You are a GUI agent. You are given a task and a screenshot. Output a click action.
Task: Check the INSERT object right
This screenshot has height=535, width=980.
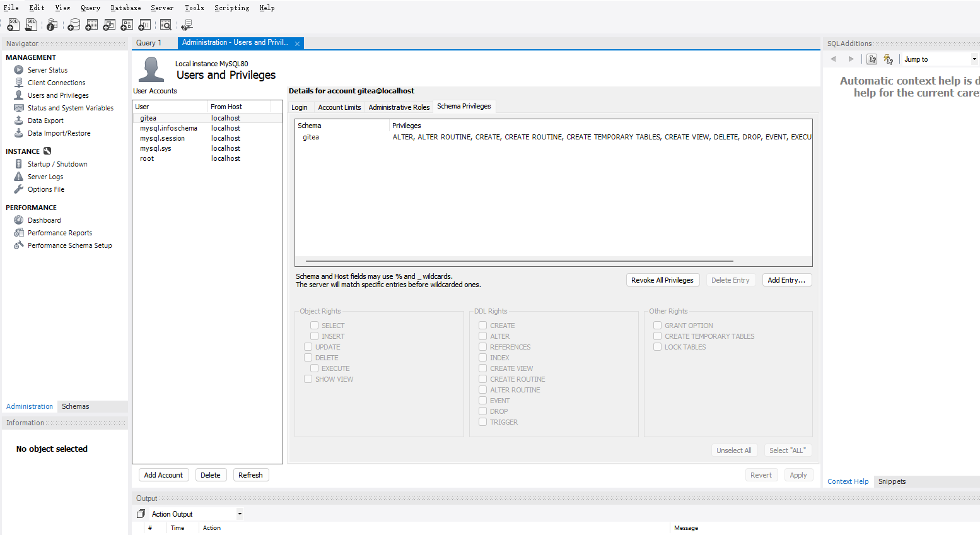click(314, 336)
